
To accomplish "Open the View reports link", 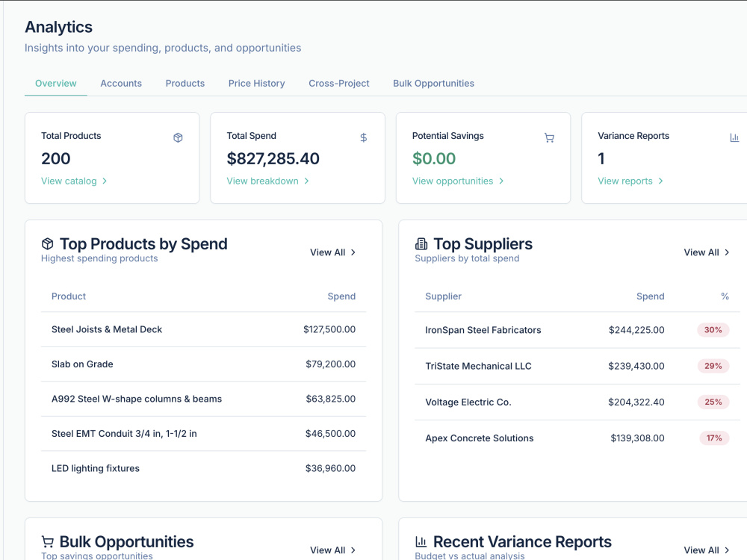I will (x=630, y=181).
